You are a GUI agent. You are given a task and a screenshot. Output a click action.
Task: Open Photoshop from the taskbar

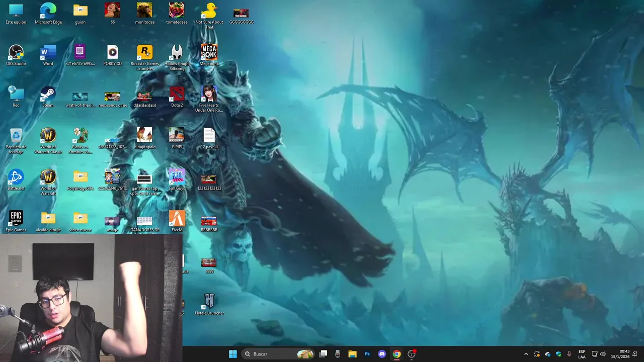(367, 354)
